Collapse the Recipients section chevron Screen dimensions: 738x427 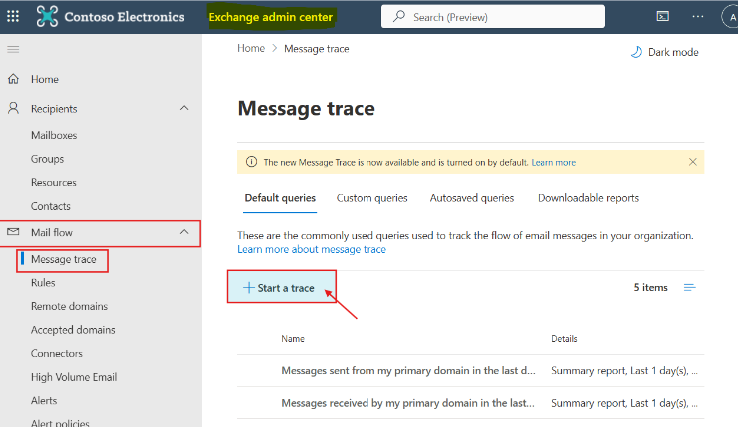pyautogui.click(x=184, y=108)
